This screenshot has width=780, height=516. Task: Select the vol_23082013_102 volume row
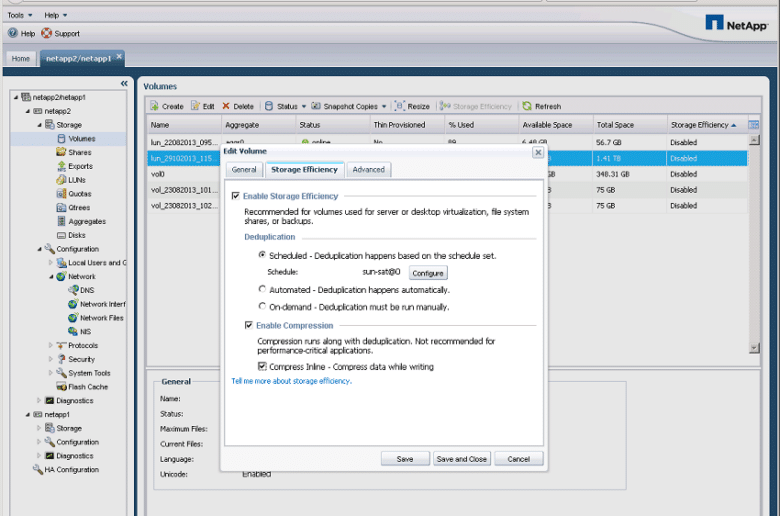(x=447, y=206)
